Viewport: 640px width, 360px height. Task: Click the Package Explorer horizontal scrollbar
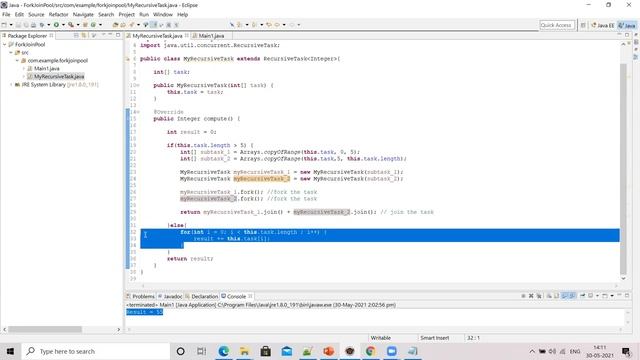coord(45,329)
